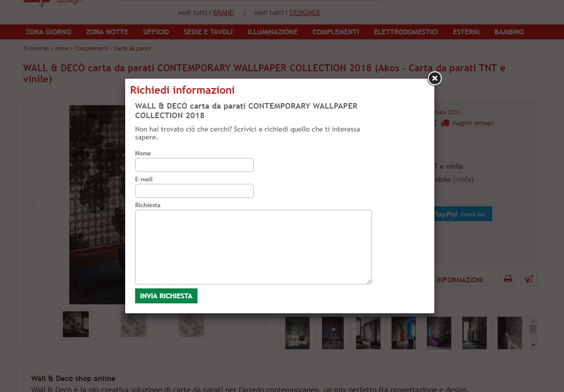Click the +info availability link
564x392 pixels.
pos(463,179)
